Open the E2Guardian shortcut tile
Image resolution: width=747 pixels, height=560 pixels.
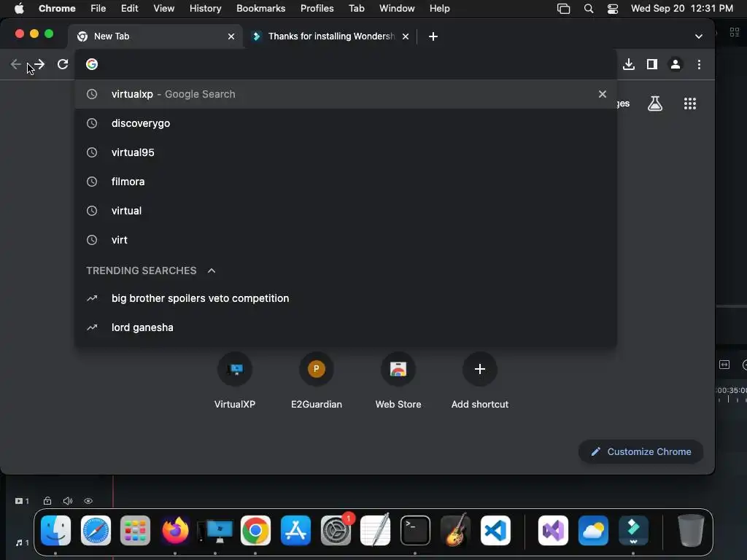pyautogui.click(x=317, y=381)
